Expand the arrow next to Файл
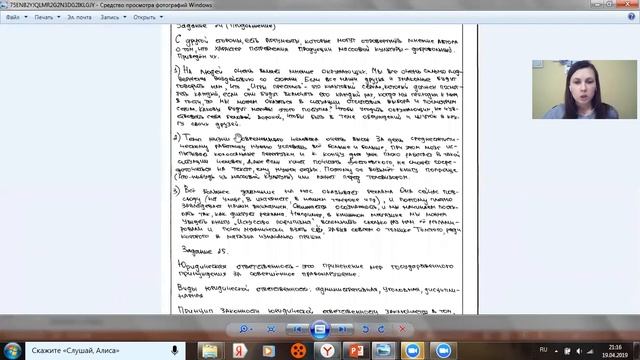The image size is (640, 360). 26,17
